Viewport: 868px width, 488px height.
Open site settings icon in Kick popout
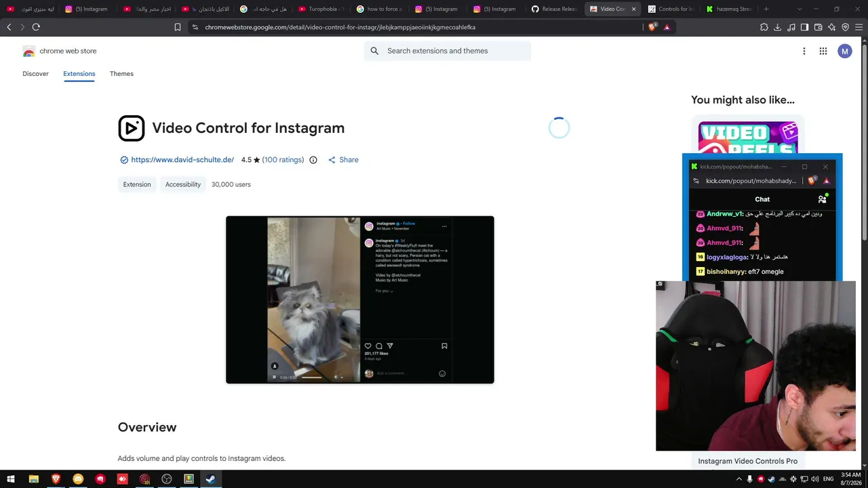tap(696, 181)
